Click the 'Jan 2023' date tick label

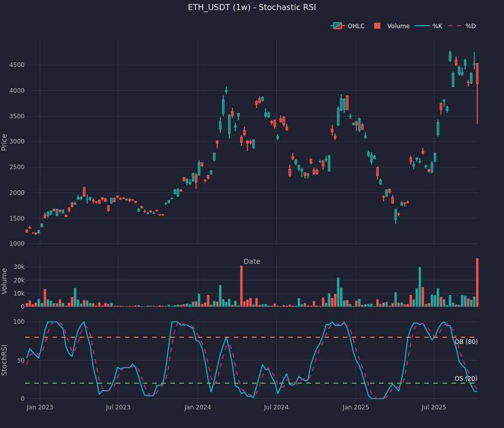click(40, 407)
